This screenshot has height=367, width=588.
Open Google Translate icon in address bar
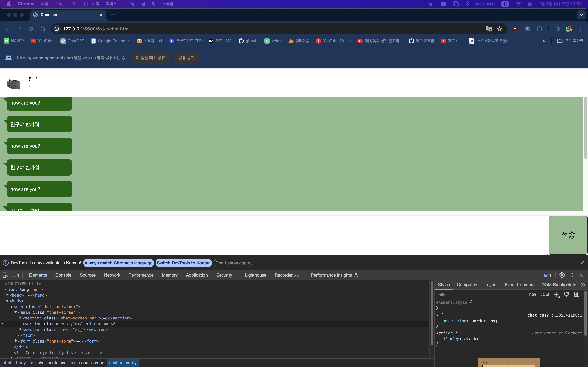click(489, 29)
